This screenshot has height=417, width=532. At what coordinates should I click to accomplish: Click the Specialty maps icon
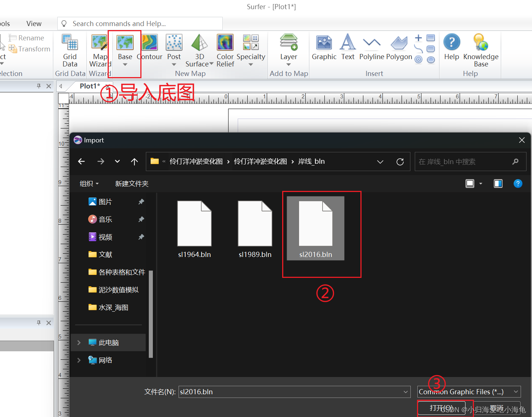(251, 42)
